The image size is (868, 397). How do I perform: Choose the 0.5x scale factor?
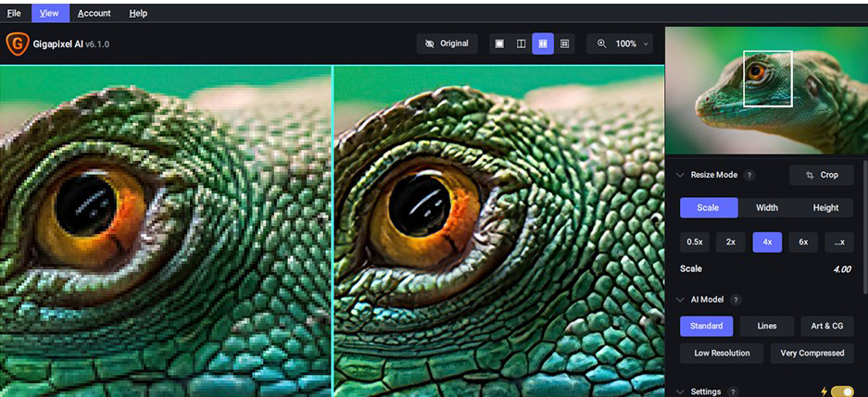tap(694, 242)
